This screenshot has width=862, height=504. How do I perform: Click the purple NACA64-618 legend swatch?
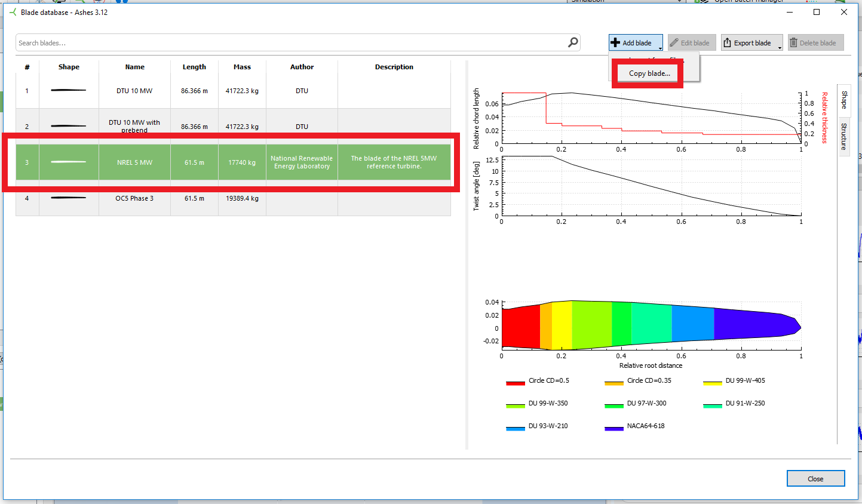tap(613, 428)
